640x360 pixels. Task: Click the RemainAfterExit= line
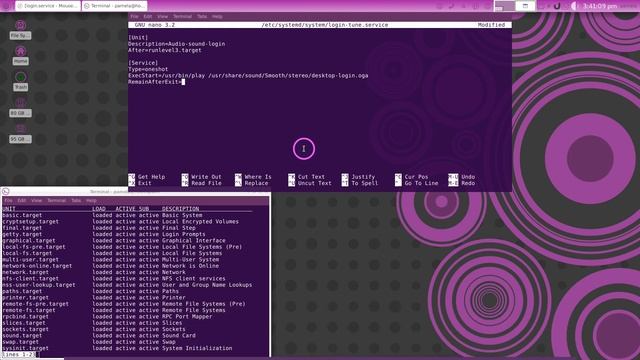click(x=155, y=82)
